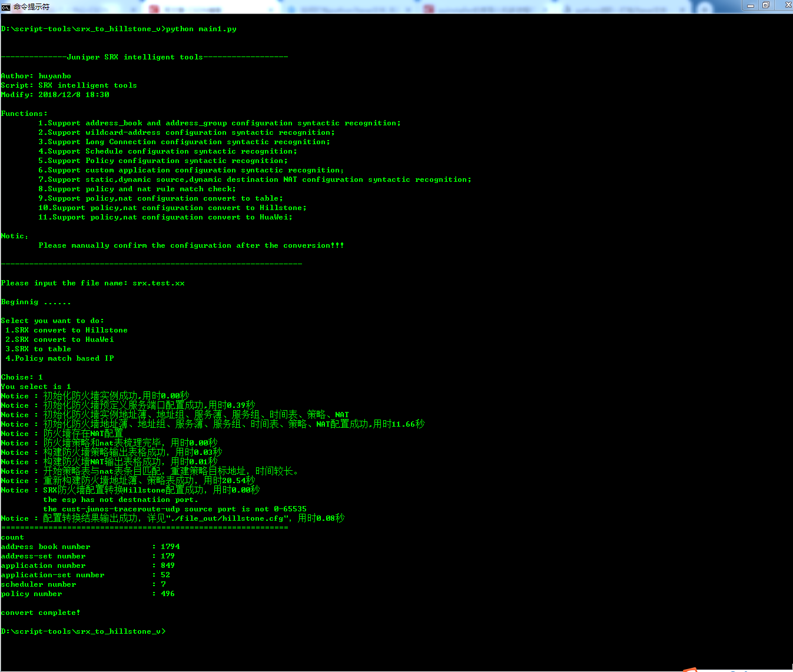Click function 5 Policy configuration line
The image size is (793, 672).
coord(163,161)
